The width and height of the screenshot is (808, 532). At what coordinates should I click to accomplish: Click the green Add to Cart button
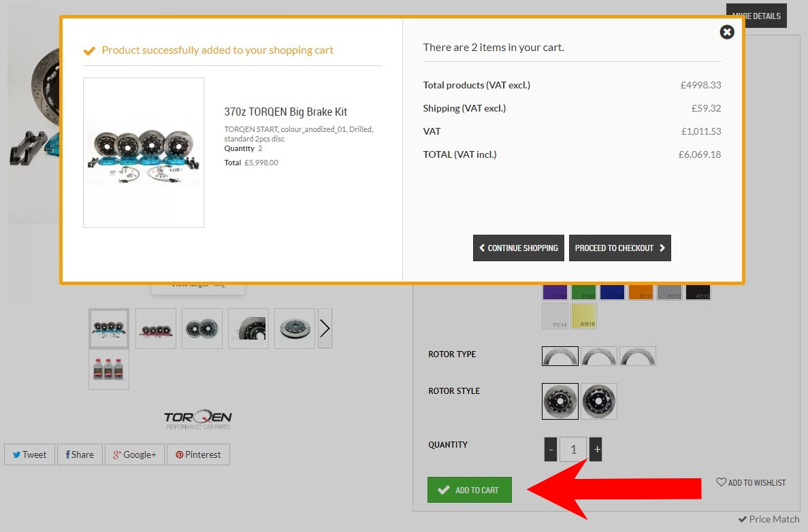(x=470, y=490)
